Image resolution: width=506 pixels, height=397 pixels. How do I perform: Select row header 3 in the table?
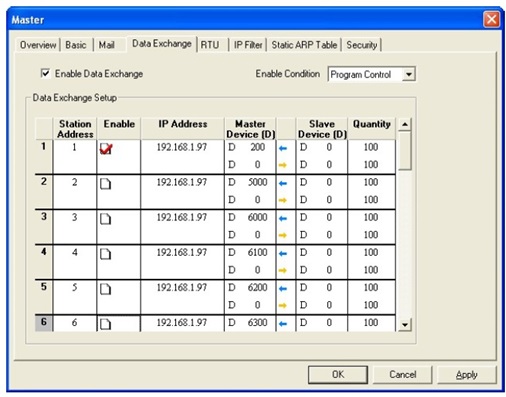point(44,227)
